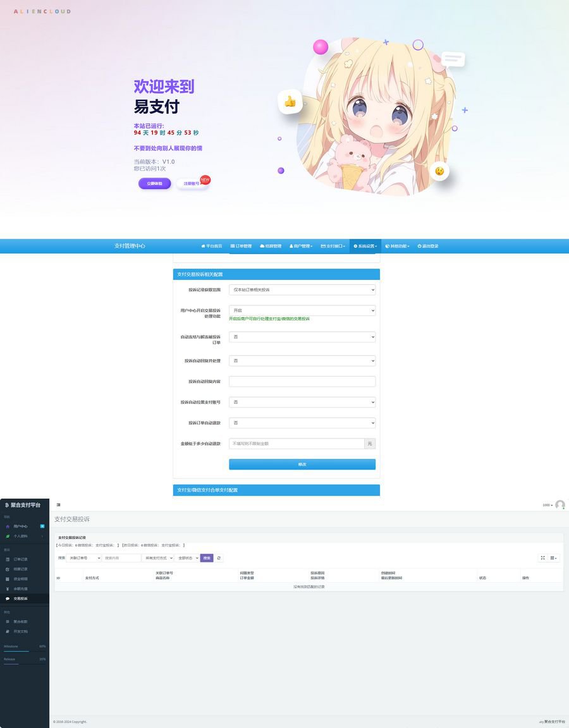This screenshot has height=728, width=569.
Task: Select 订单记录 in the sidebar
Action: [x=21, y=559]
